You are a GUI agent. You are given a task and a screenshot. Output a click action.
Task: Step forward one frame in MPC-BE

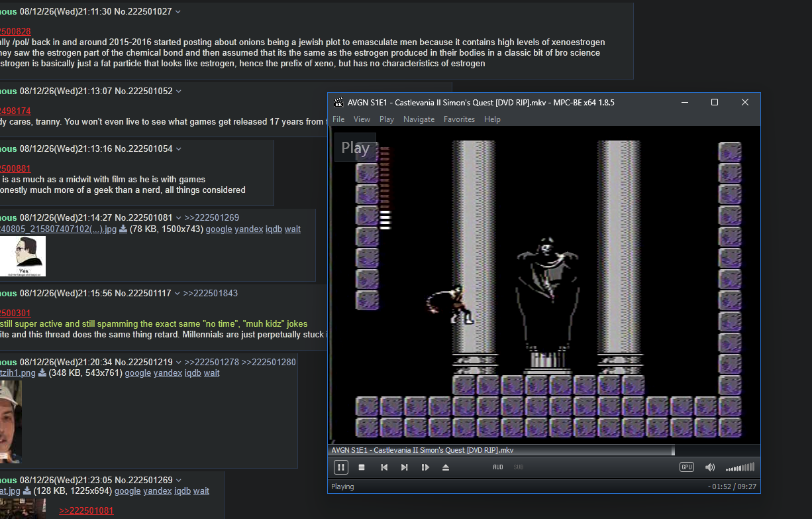(425, 467)
